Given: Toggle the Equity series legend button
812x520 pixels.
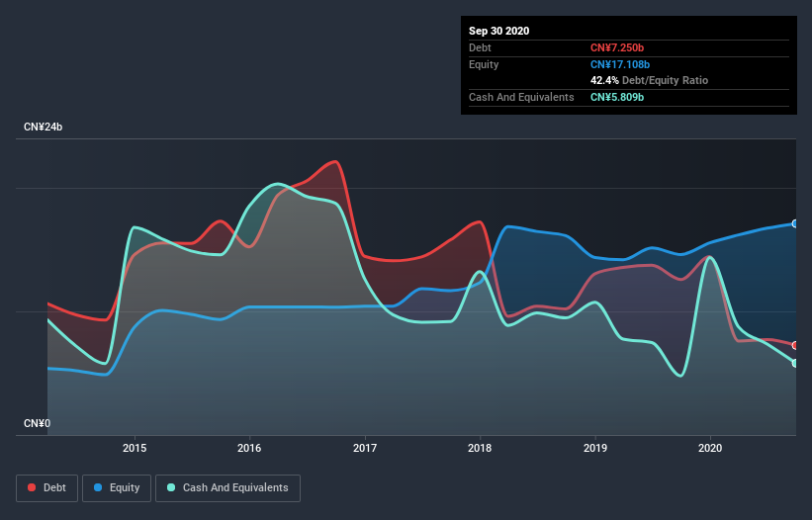Looking at the screenshot, I should point(117,488).
